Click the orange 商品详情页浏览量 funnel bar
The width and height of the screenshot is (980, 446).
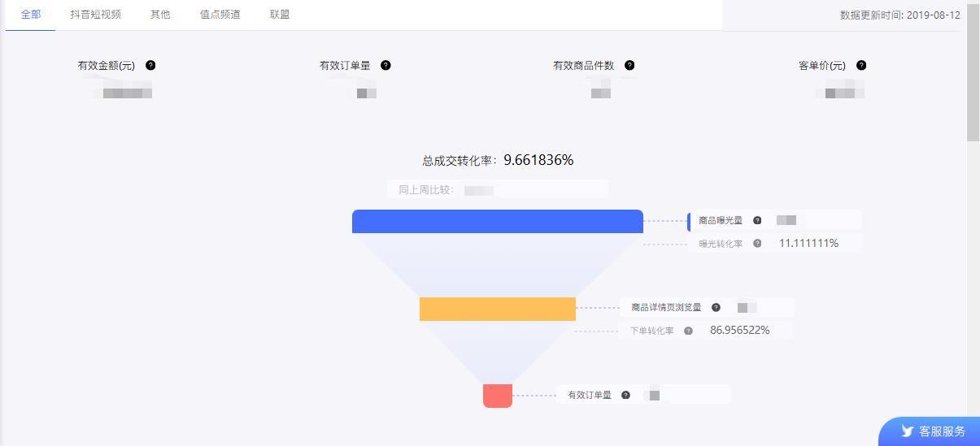tap(498, 309)
